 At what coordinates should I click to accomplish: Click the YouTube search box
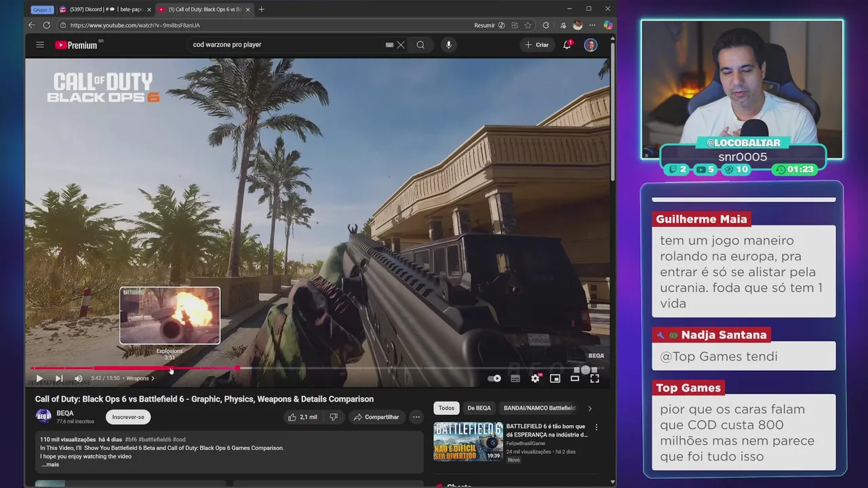pyautogui.click(x=285, y=45)
